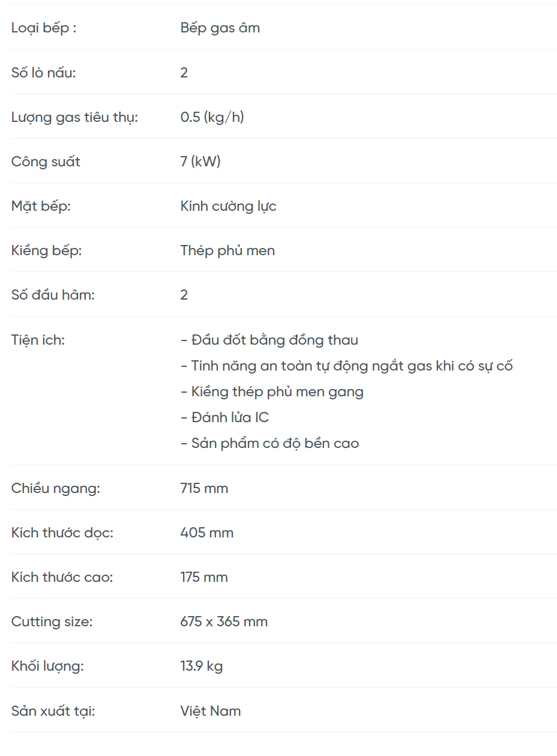This screenshot has height=756, width=557.
Task: Click the "Kính cường lực" text
Action: pos(228,206)
